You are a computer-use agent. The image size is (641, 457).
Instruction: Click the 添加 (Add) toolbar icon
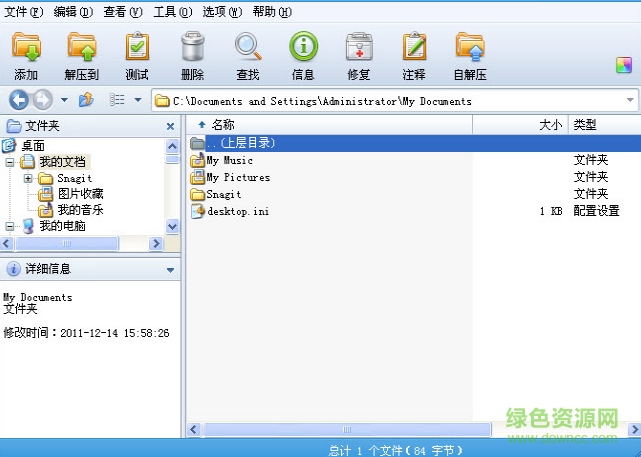[x=26, y=56]
